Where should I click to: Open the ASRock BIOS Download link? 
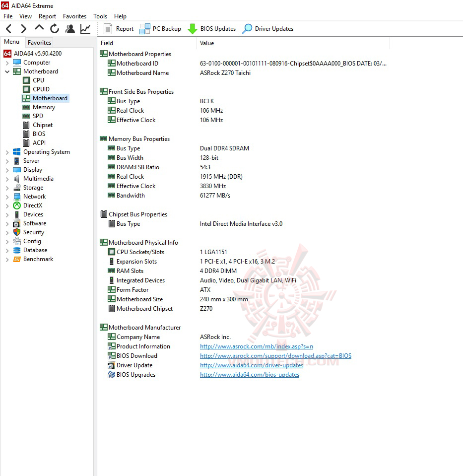coord(276,356)
